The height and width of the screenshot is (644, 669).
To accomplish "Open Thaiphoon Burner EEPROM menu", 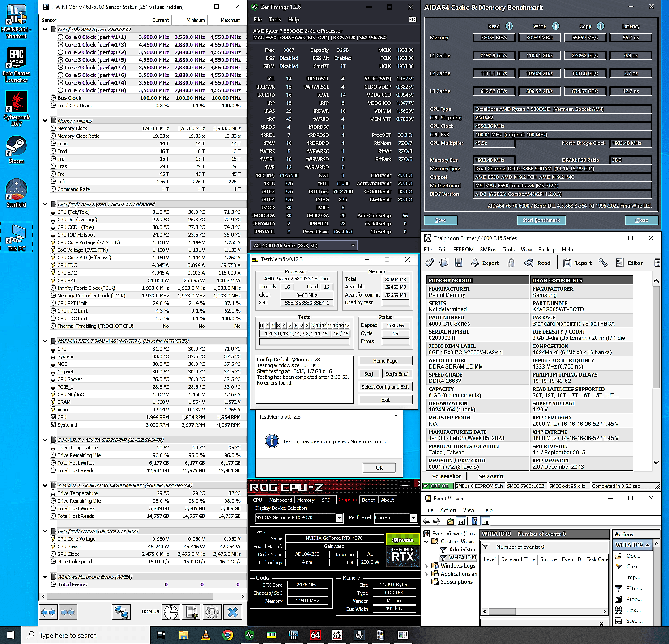I will (x=463, y=250).
